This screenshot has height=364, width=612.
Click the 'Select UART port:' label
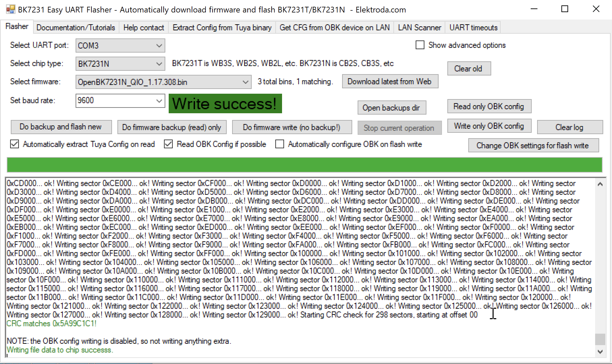39,45
